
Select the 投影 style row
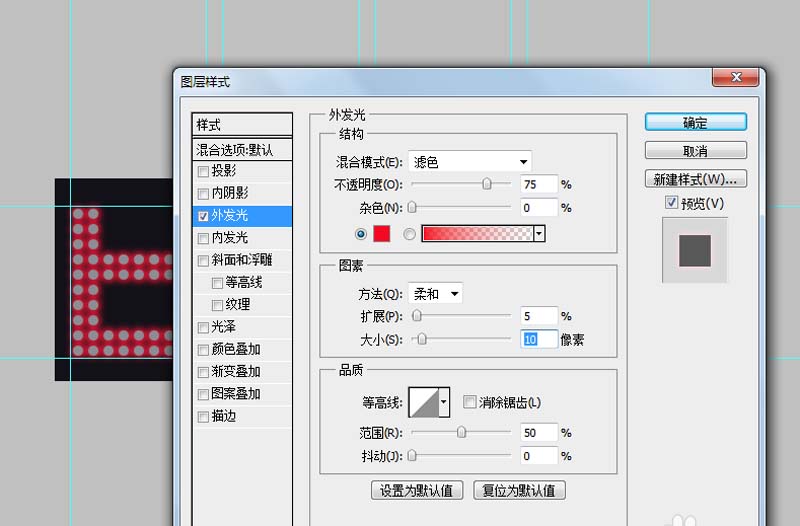[x=242, y=171]
